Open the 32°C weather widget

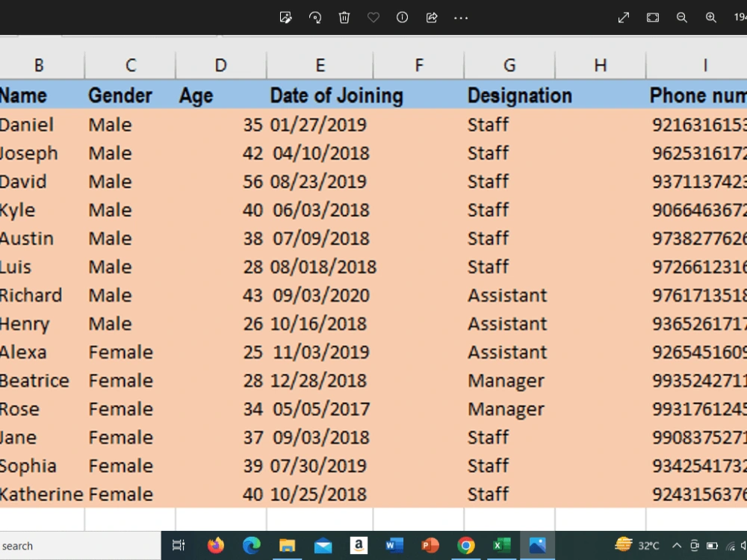coord(637,545)
